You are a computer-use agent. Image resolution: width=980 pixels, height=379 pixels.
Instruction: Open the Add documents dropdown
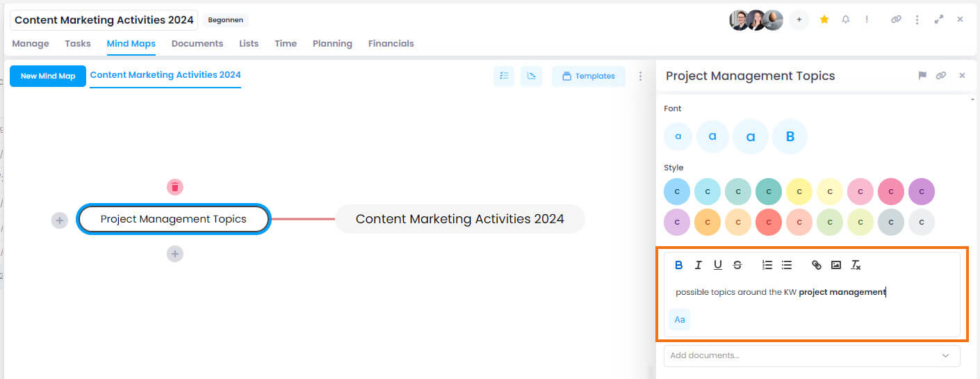pos(812,355)
